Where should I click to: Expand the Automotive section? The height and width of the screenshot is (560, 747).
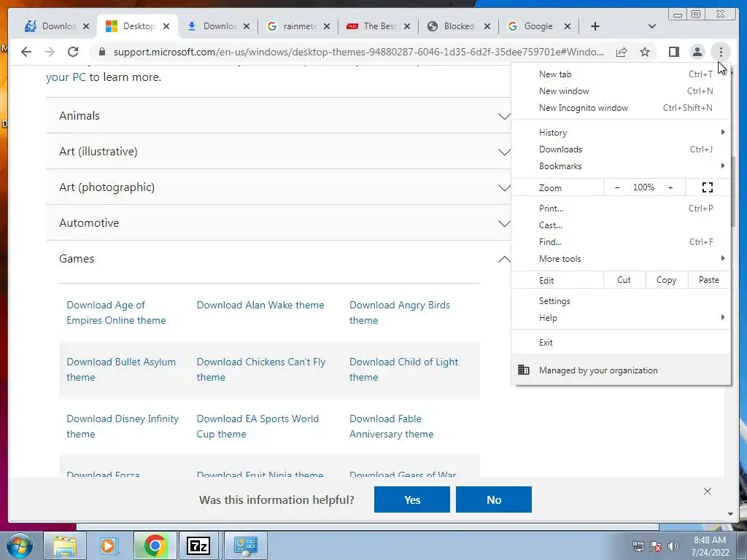[278, 223]
